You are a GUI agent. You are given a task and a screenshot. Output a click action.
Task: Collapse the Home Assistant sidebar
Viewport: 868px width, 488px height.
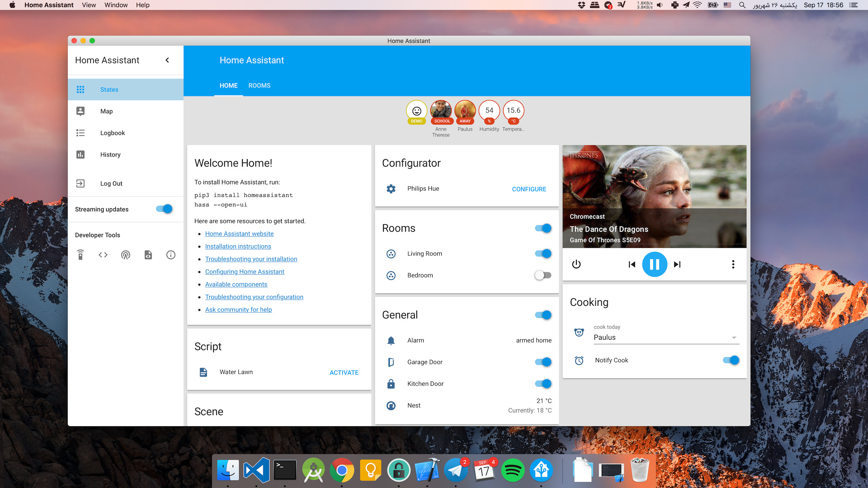coord(167,60)
